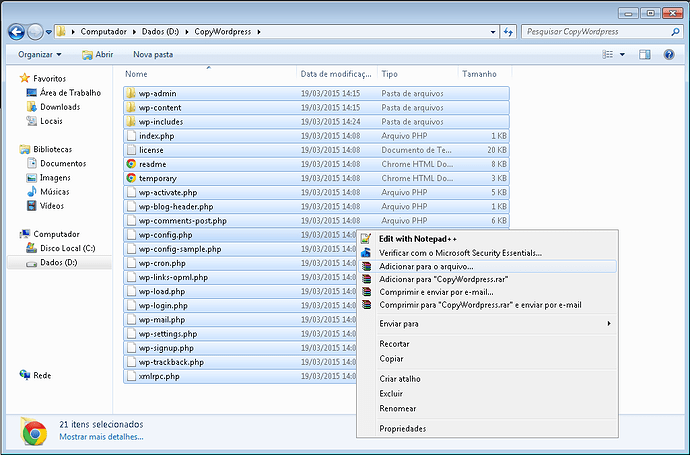Click the Chrome icon of readme file
Screen dimensions: 690x455
pyautogui.click(x=131, y=164)
